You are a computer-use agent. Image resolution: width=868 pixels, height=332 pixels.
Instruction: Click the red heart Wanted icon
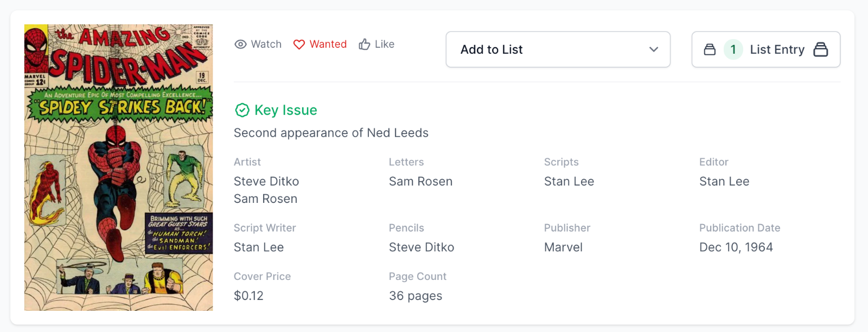[x=299, y=44]
